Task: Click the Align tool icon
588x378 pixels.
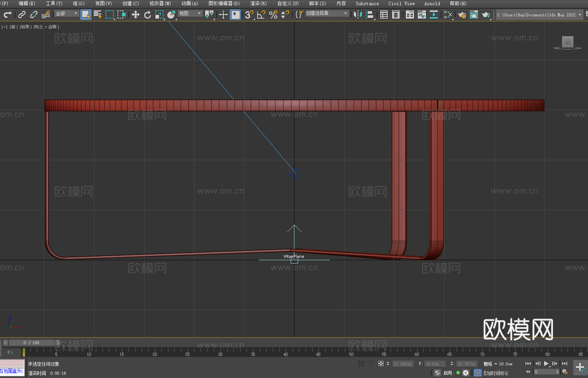Action: click(x=370, y=14)
